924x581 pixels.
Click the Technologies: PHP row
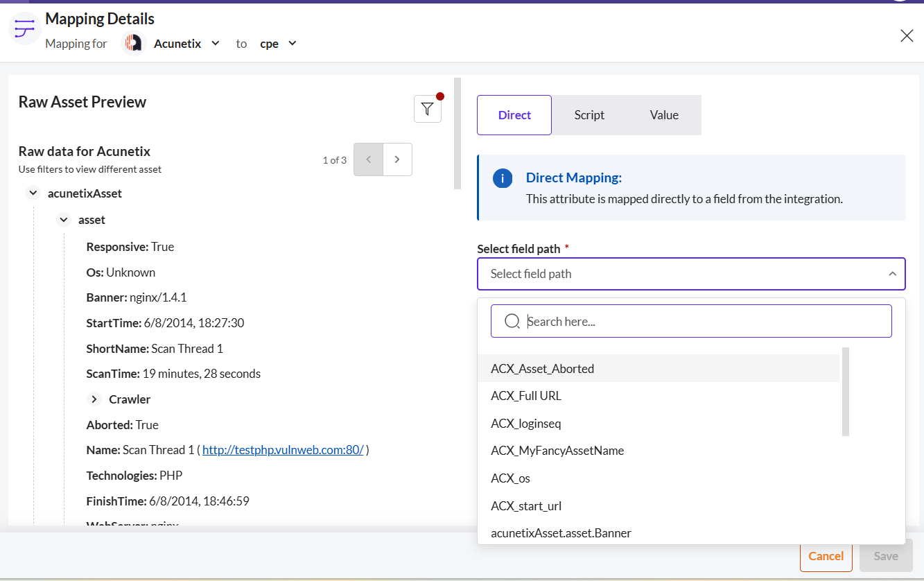134,476
